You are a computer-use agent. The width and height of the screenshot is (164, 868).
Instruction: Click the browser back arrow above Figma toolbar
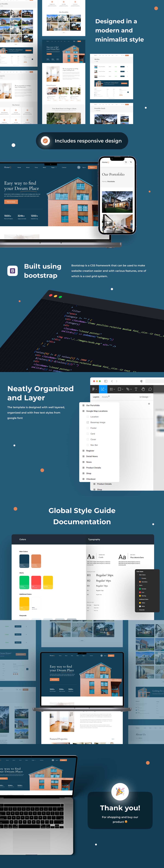112,381
